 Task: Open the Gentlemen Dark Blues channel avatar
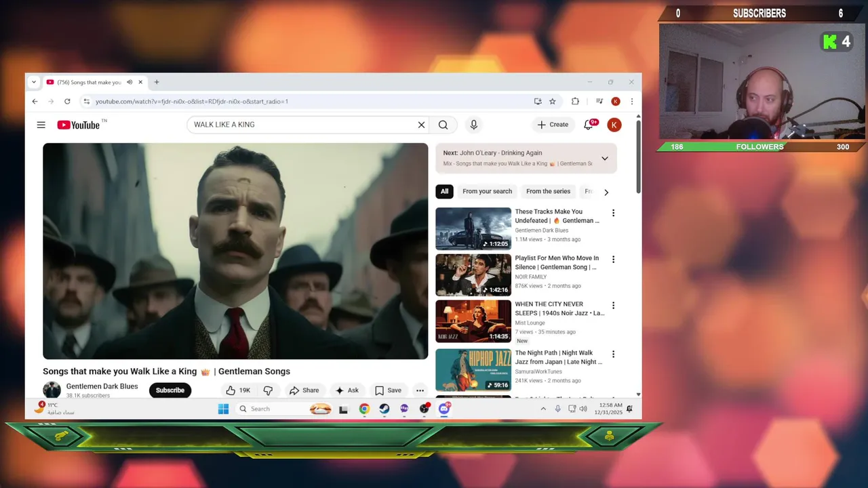(x=52, y=390)
